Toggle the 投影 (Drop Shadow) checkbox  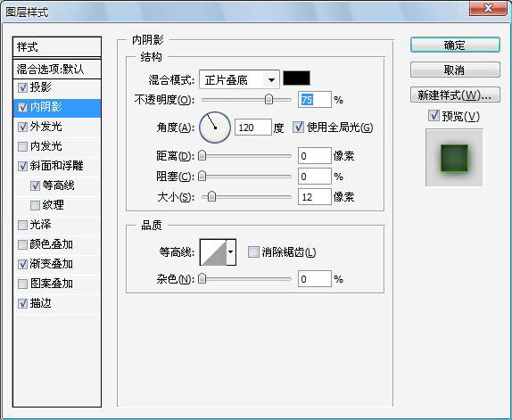(22, 87)
